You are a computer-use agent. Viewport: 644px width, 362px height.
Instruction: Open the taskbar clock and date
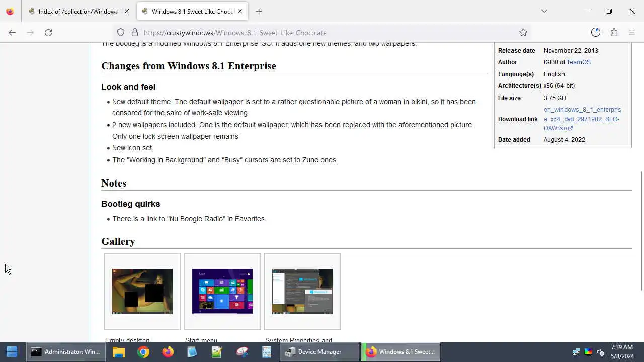(x=622, y=352)
